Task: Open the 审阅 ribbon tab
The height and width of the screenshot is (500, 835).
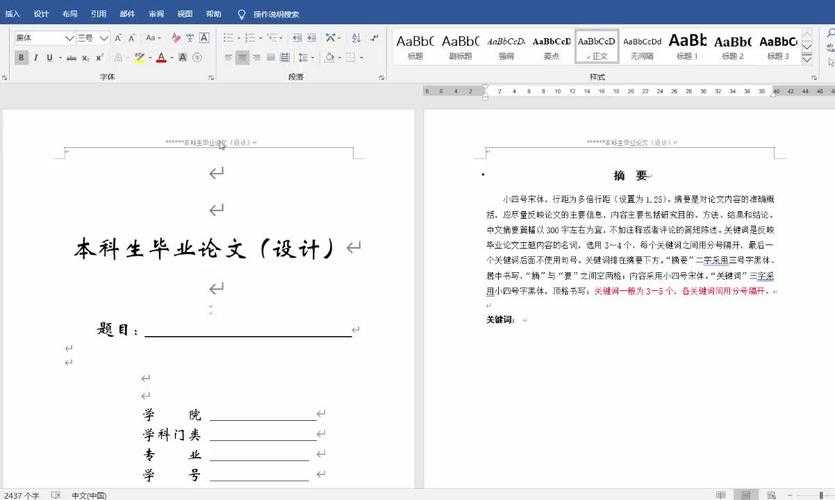Action: (156, 14)
